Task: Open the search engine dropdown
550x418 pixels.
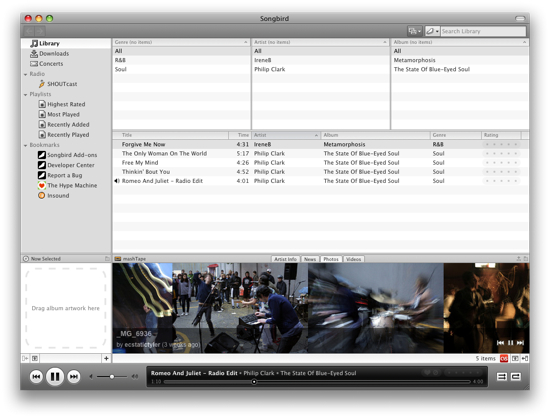Action: coord(432,31)
